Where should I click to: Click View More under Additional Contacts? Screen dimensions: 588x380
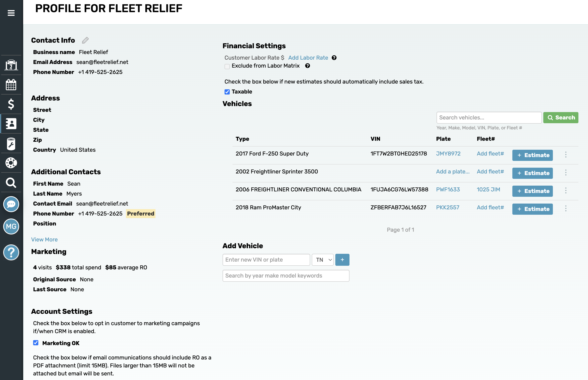pyautogui.click(x=45, y=239)
